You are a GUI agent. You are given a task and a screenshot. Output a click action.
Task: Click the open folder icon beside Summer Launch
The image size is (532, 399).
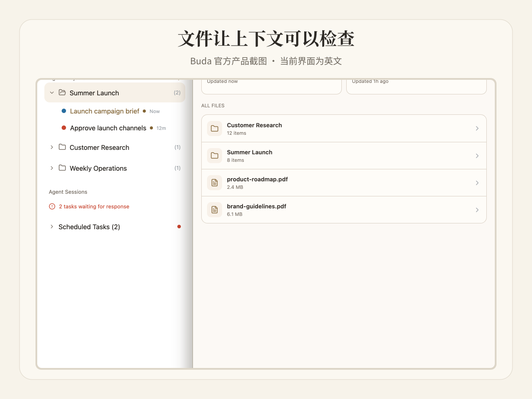coord(62,93)
